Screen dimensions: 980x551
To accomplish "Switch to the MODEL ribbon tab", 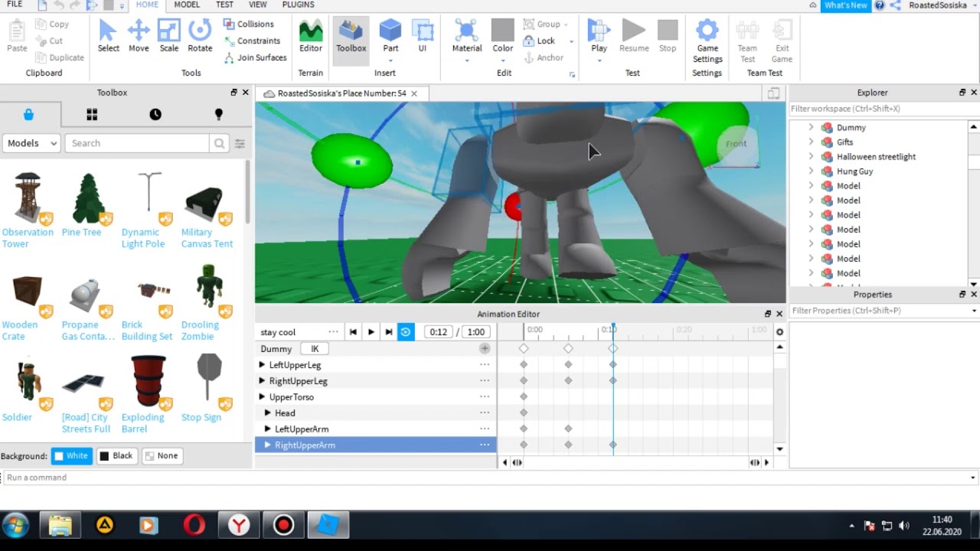I will [x=187, y=5].
